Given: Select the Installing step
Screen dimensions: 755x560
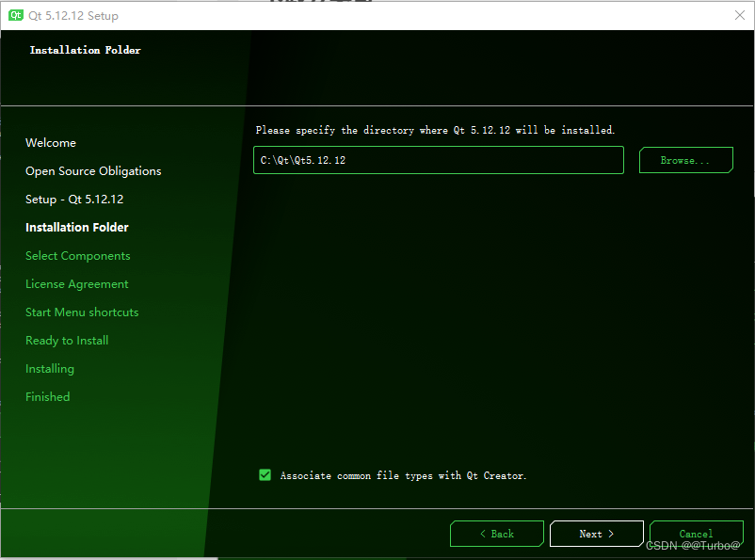Looking at the screenshot, I should [x=50, y=369].
